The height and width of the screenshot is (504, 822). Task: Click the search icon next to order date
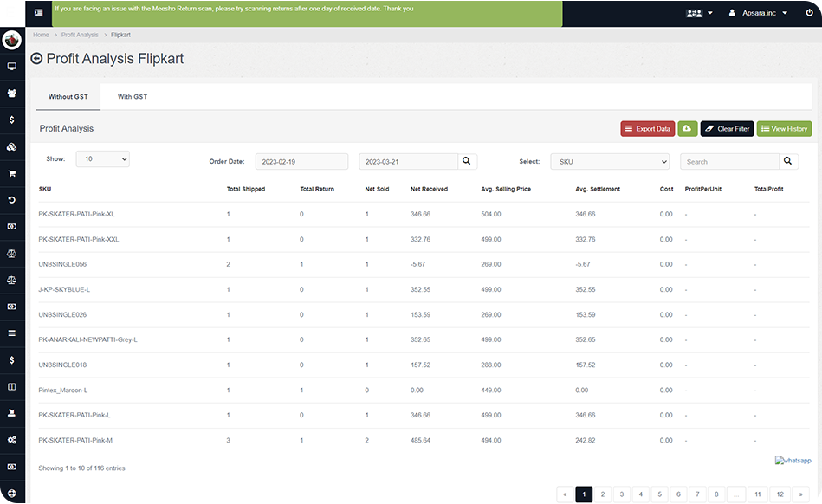[467, 161]
